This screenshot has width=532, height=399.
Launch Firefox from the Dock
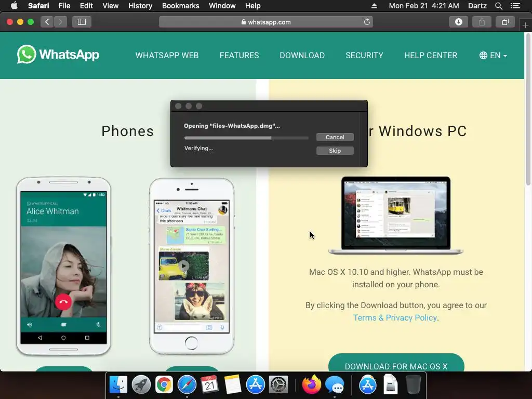coord(312,385)
